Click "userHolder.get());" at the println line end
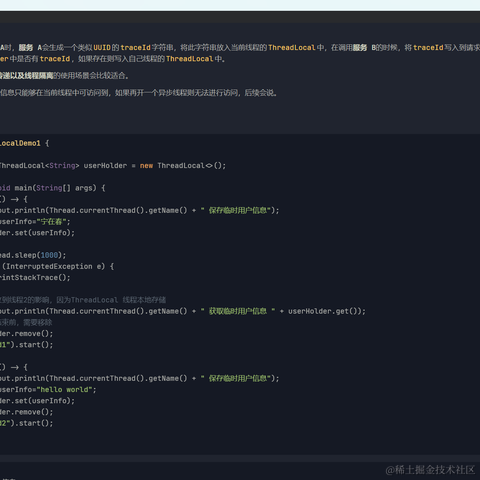Screen dimensions: 480x480 coord(327,311)
